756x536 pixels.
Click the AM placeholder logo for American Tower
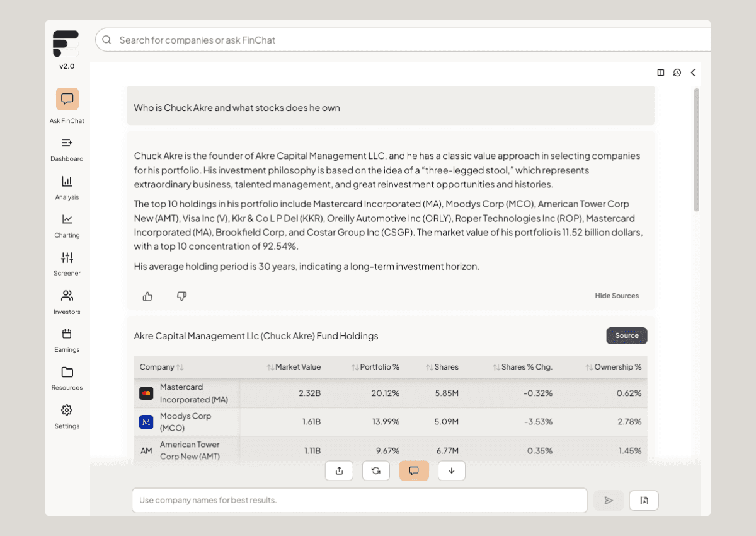coord(146,451)
